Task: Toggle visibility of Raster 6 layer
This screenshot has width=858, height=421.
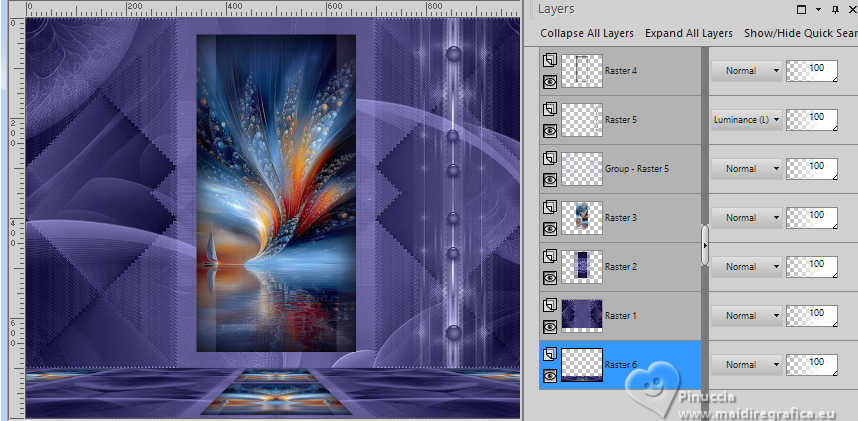Action: [550, 375]
